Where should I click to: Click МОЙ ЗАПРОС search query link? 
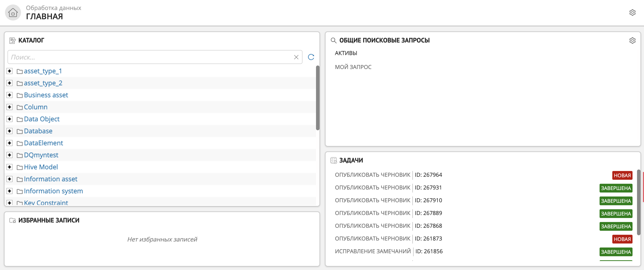352,66
